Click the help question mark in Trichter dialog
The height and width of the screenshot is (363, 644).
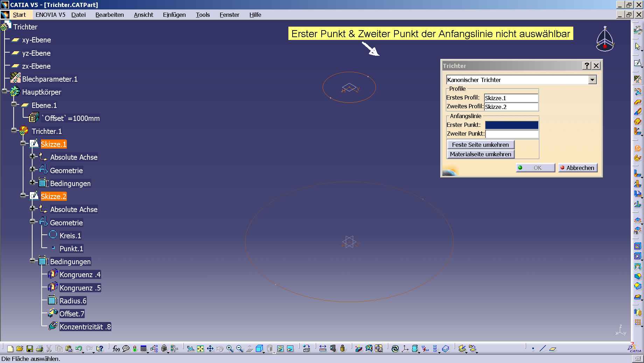tap(587, 66)
